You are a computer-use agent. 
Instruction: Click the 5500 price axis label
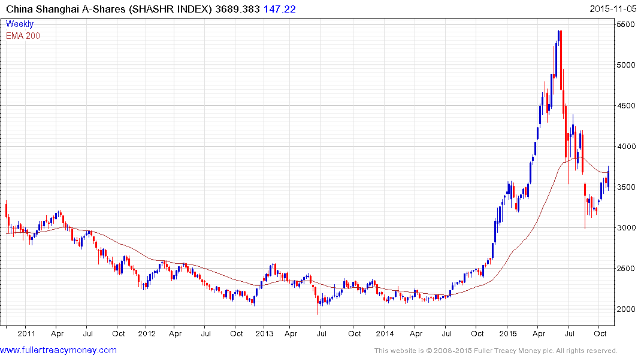[626, 24]
